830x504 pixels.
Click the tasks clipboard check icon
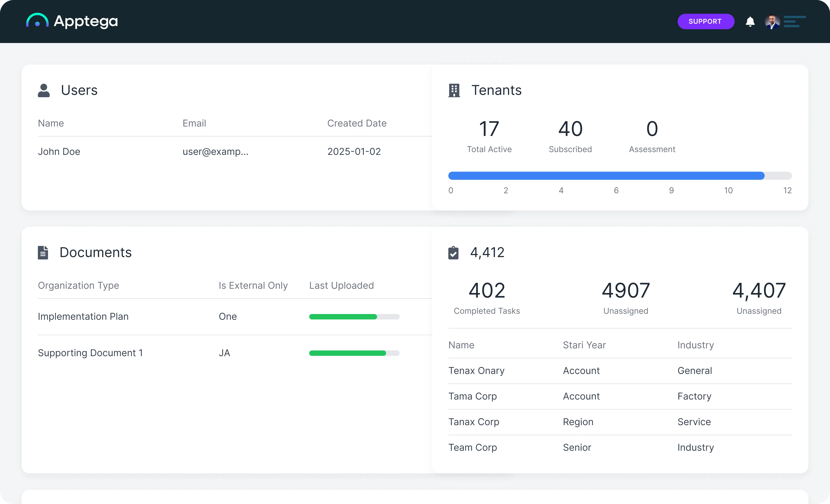pyautogui.click(x=453, y=253)
